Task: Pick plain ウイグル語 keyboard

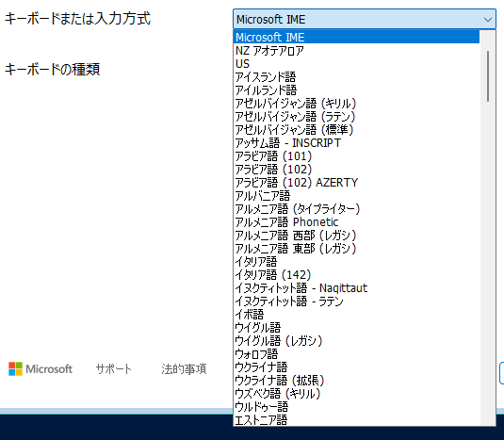Action: point(356,327)
